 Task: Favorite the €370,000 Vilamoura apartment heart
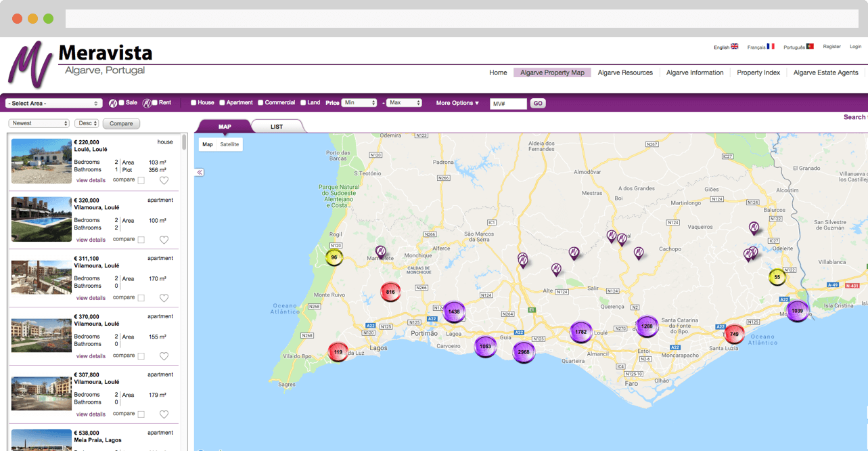point(164,356)
